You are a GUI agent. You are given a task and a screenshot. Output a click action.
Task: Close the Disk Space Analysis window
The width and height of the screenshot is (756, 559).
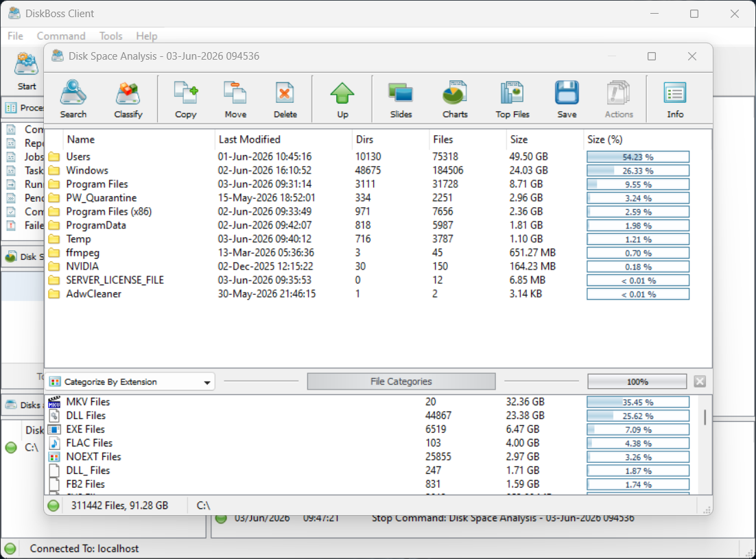[692, 56]
